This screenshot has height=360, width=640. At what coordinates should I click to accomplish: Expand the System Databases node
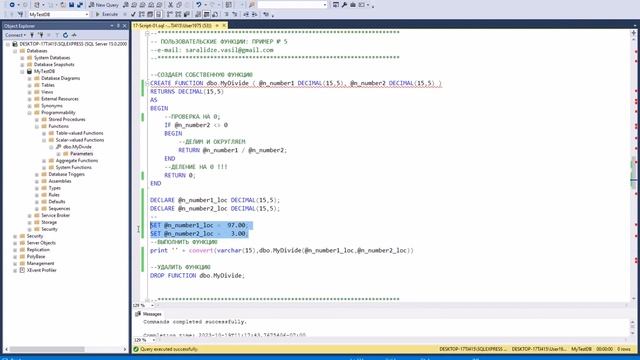pos(22,58)
